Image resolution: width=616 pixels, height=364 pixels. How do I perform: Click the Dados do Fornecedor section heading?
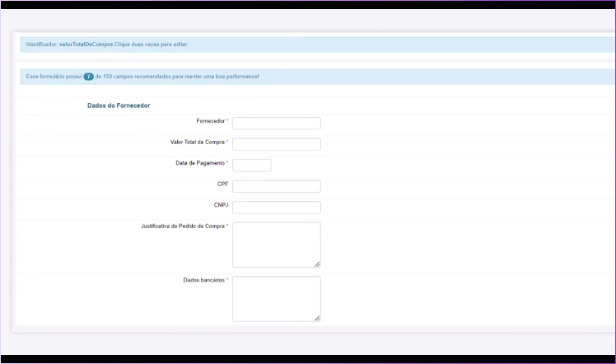click(119, 105)
